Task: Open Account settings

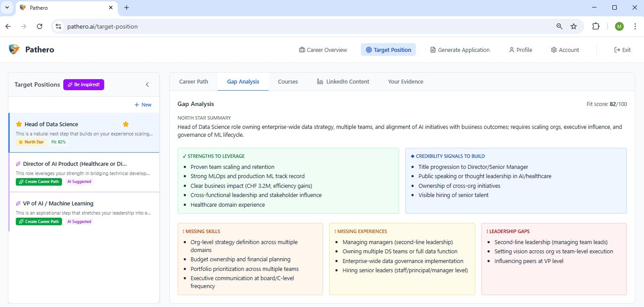Action: [x=565, y=50]
